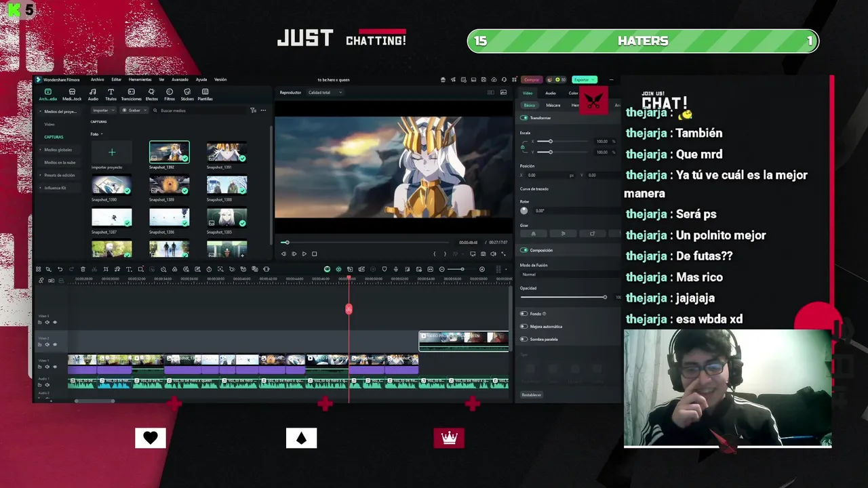This screenshot has width=868, height=488.
Task: Open the Archivo menu
Action: click(98, 79)
